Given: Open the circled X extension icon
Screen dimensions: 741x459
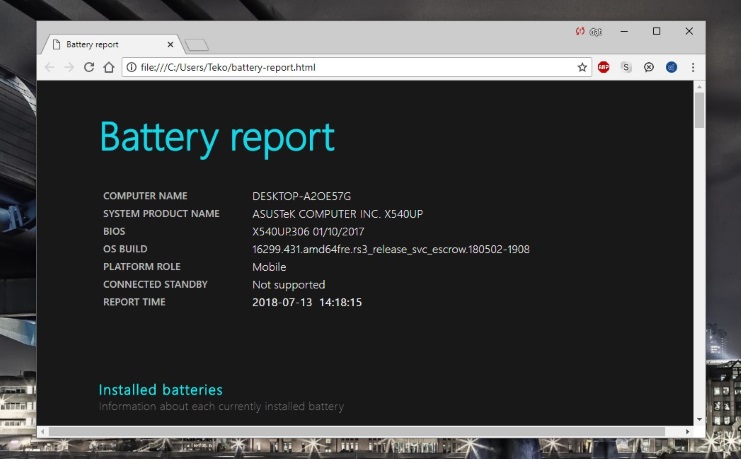Looking at the screenshot, I should 649,67.
